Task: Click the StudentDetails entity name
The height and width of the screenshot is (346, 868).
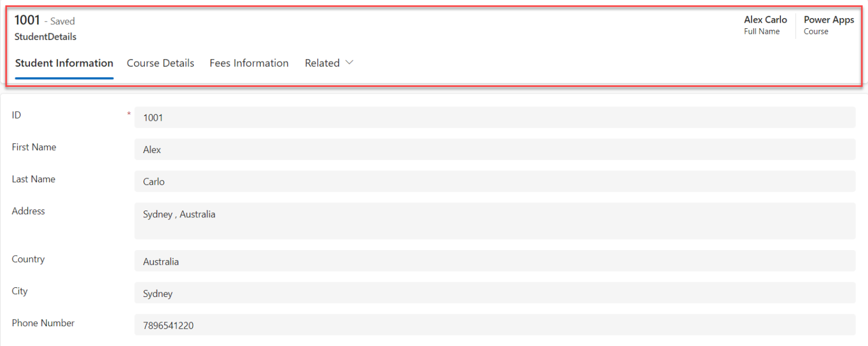Action: 45,37
